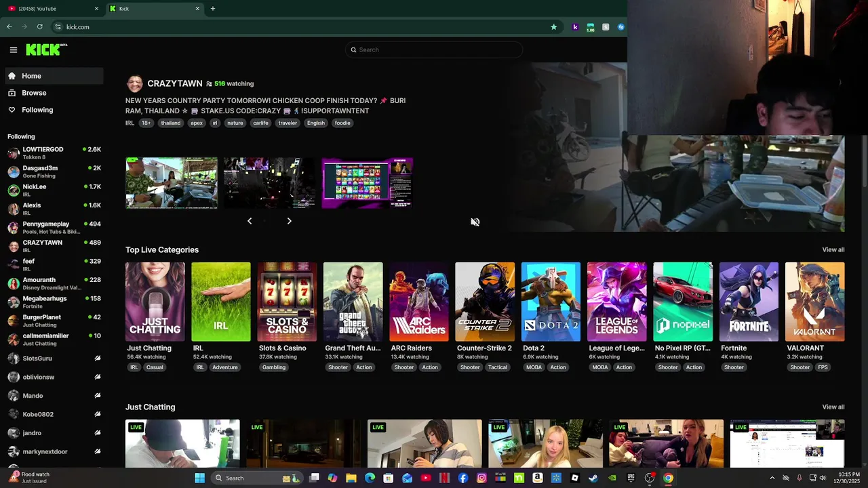Open first live Just Chatting stream

click(182, 443)
